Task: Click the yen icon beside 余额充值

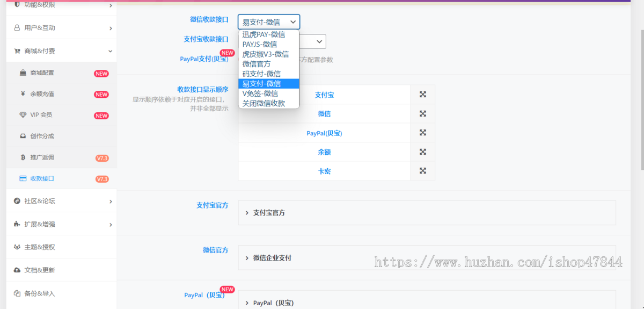Action: [x=23, y=94]
